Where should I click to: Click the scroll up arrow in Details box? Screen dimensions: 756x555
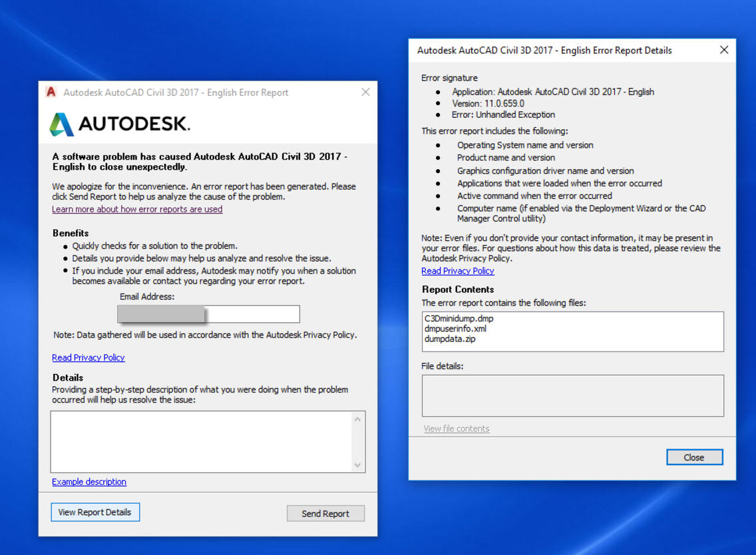coord(357,419)
